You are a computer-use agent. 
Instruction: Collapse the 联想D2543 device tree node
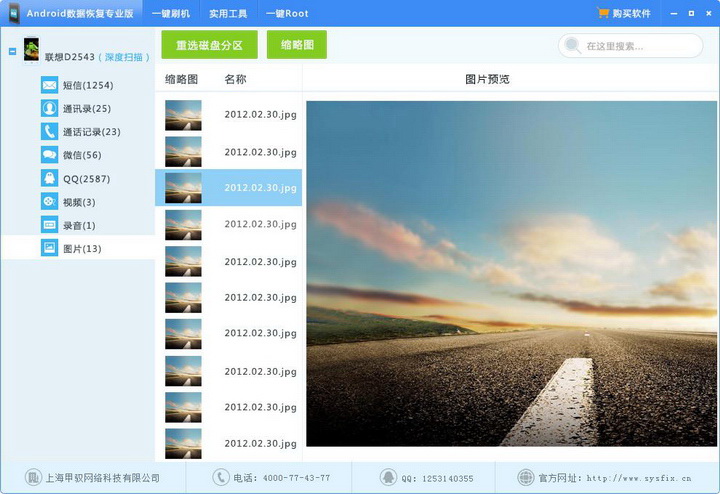[x=12, y=51]
